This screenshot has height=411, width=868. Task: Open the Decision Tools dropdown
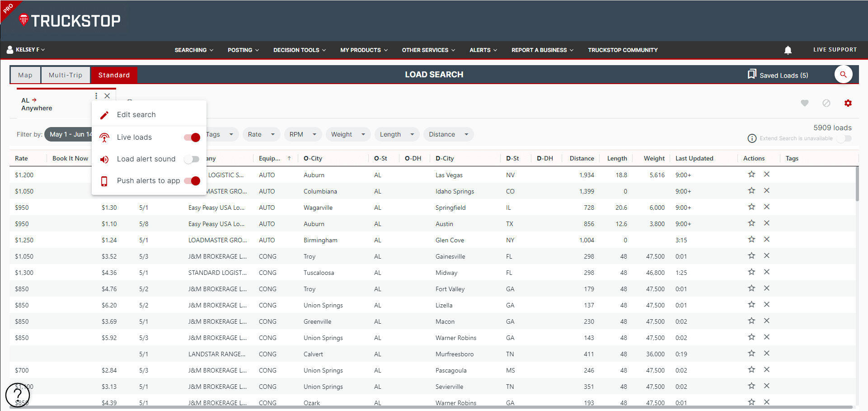click(300, 50)
